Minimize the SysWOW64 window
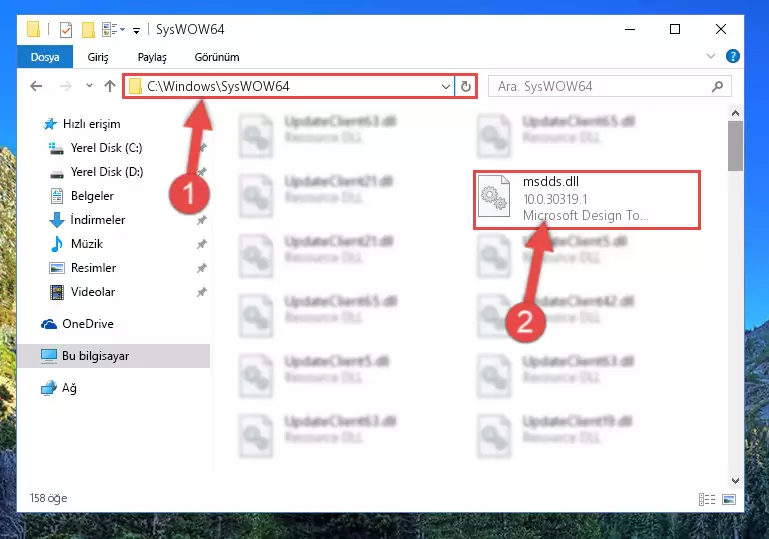 tap(630, 29)
